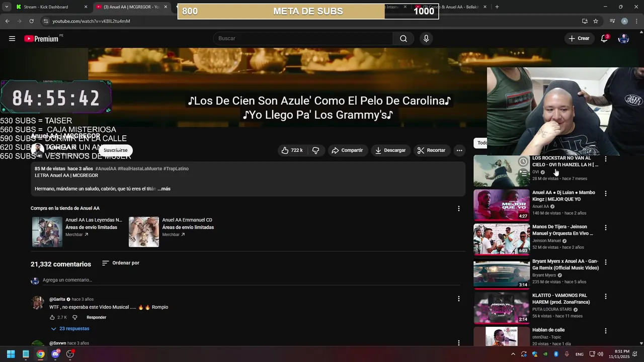
Task: Open the Ordenar por sort dropdown
Action: (x=120, y=263)
